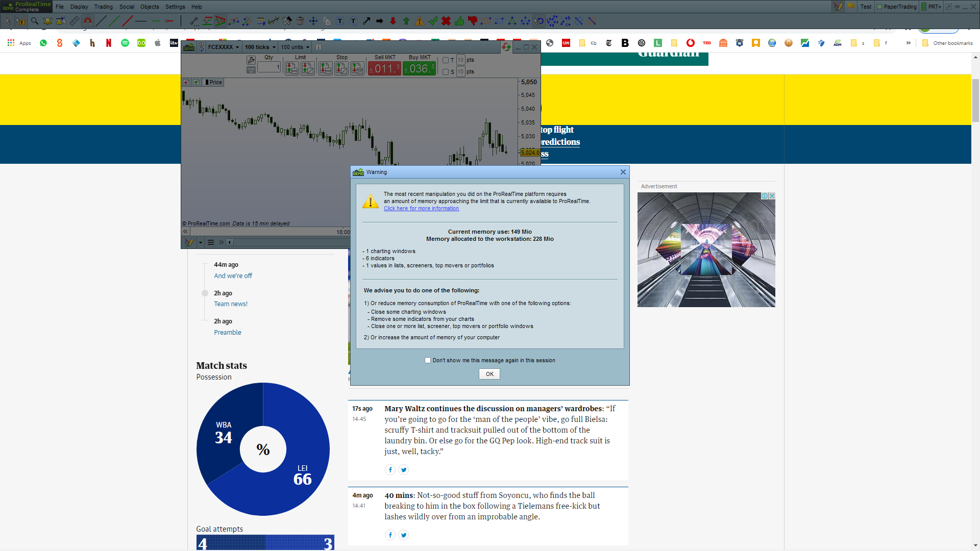
Task: Check 'Don't show me this message again'
Action: (x=428, y=360)
